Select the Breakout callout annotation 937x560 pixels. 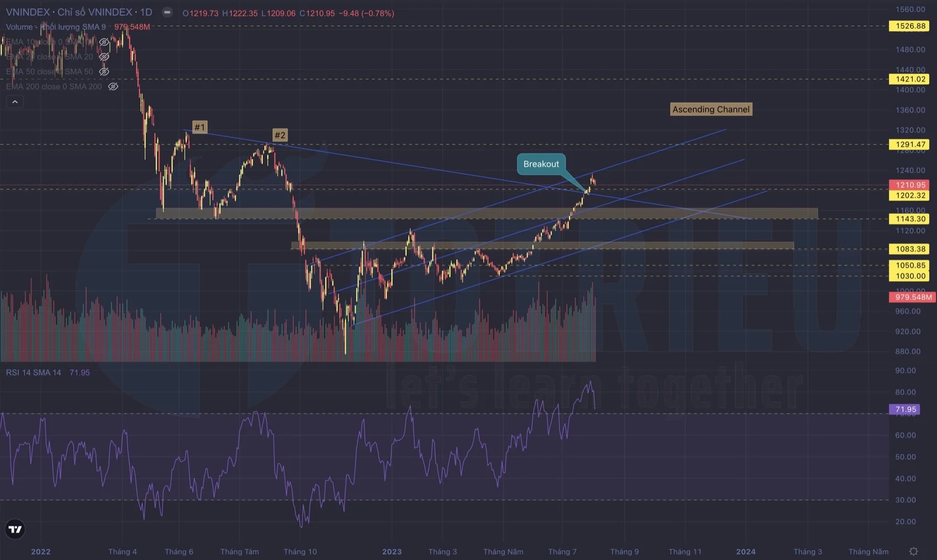pyautogui.click(x=541, y=164)
